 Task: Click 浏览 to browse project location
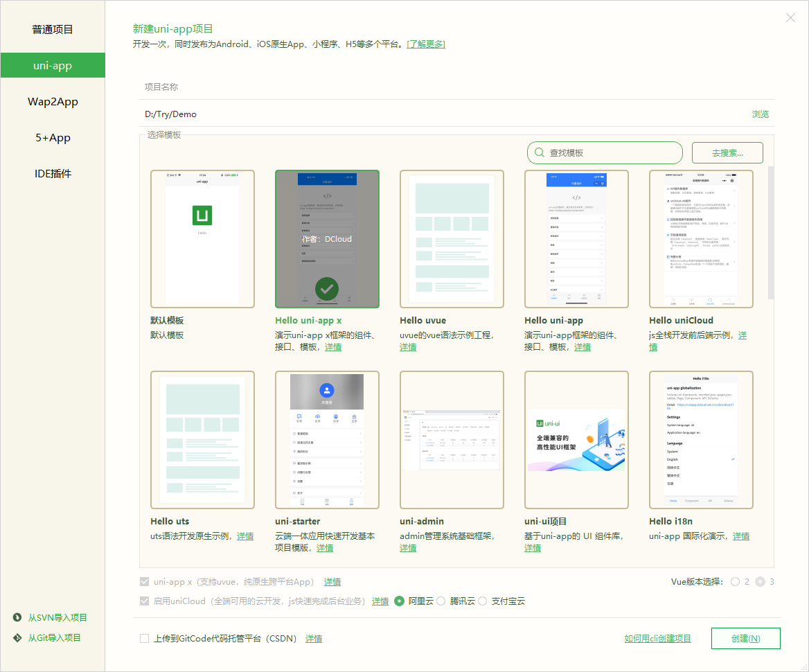coord(760,114)
